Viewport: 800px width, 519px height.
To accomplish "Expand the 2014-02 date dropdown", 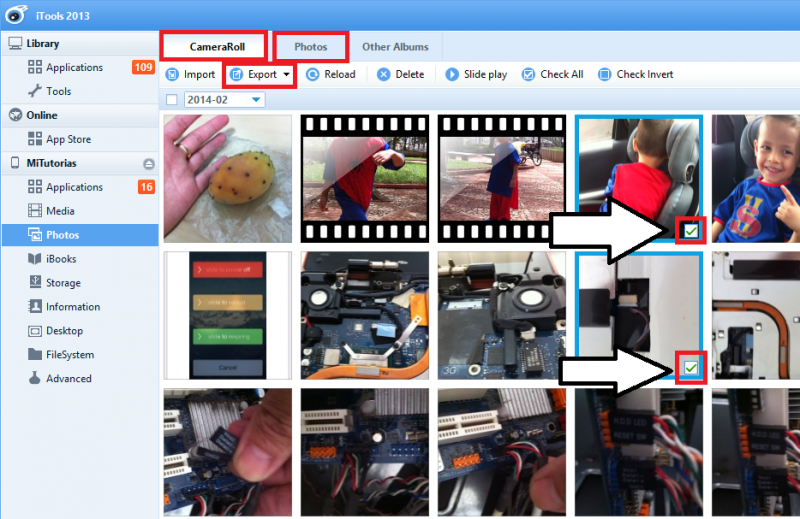I will (x=257, y=100).
